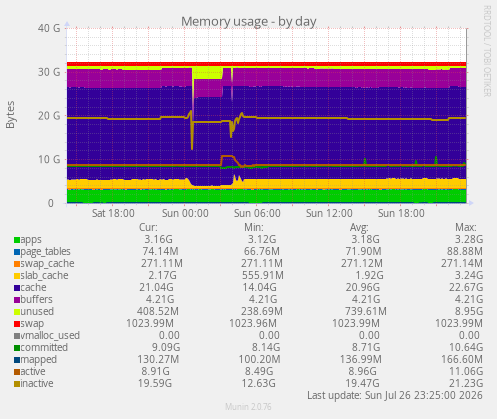Click the yellow slab_cache legend swatch
Image resolution: width=497 pixels, height=419 pixels.
17,276
